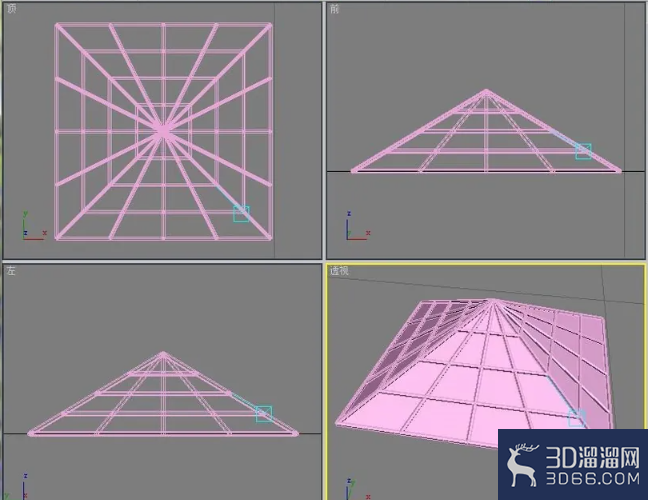Select the pyramid center vertex in top viewport
This screenshot has width=648, height=500.
(x=163, y=131)
